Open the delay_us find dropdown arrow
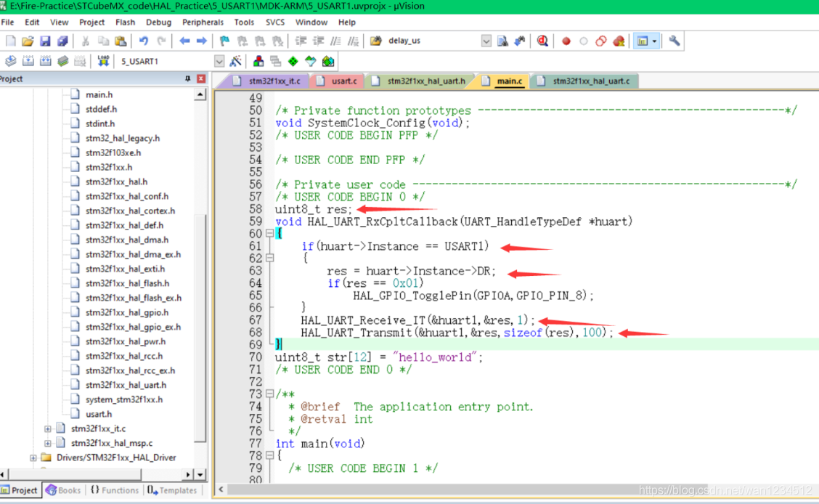Viewport: 819px width, 504px height. tap(486, 41)
